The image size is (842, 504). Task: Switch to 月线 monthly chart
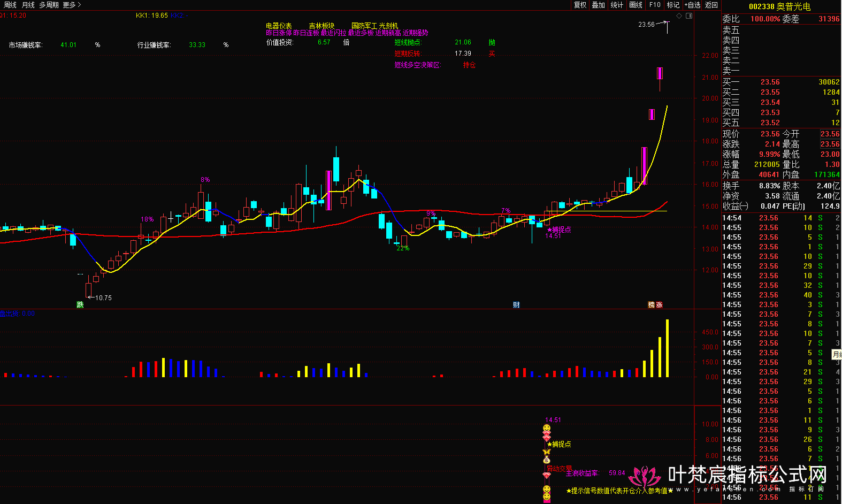click(x=28, y=5)
